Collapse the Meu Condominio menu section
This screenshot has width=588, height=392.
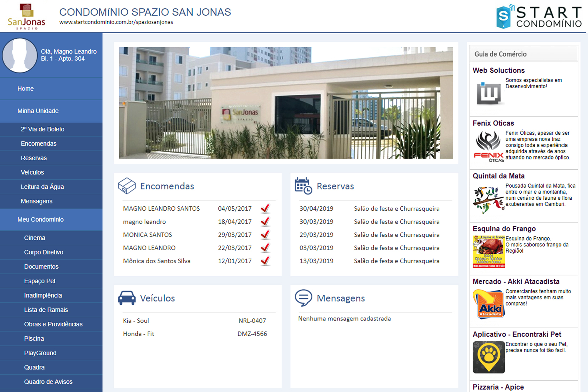40,219
